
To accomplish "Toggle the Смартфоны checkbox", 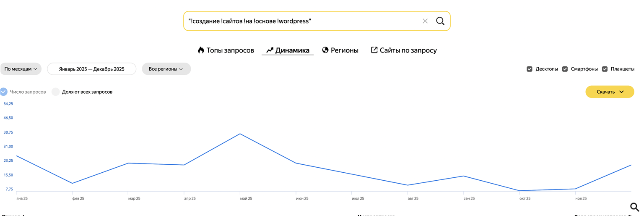I will click(565, 69).
